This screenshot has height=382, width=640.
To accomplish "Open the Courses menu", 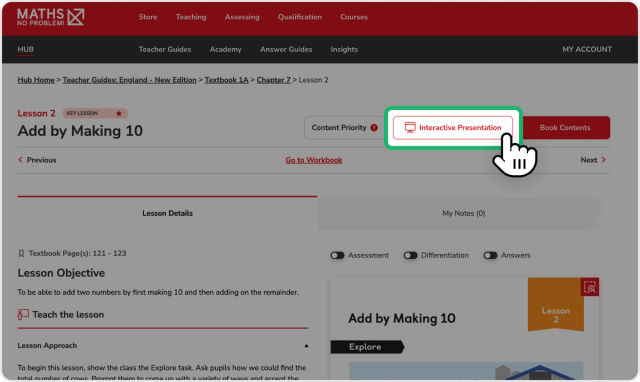I will pyautogui.click(x=354, y=17).
